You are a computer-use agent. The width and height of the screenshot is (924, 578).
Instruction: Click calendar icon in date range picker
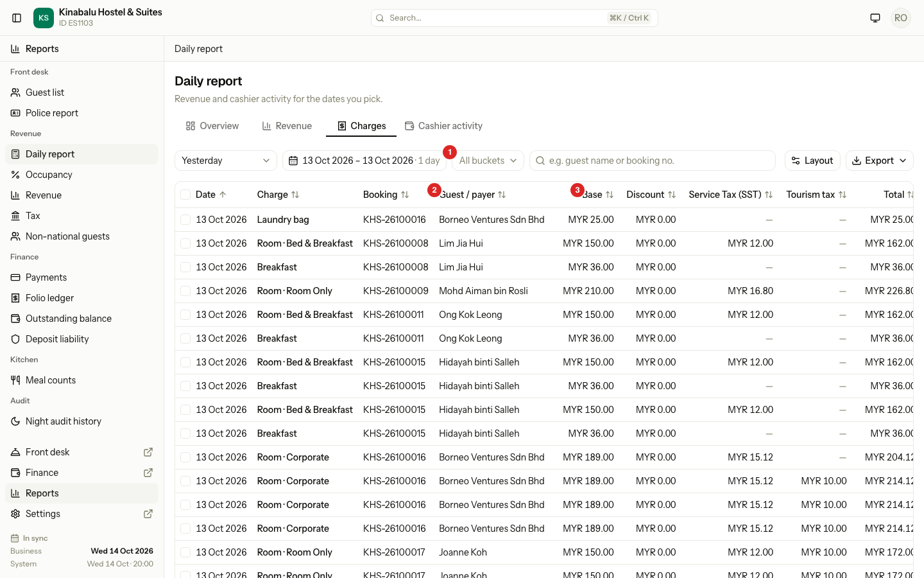[x=293, y=161]
